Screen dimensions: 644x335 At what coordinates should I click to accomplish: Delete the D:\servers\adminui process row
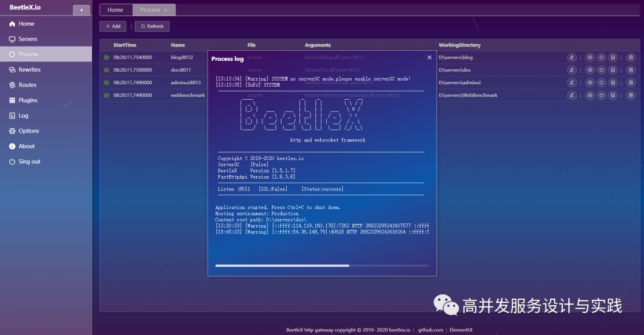631,83
